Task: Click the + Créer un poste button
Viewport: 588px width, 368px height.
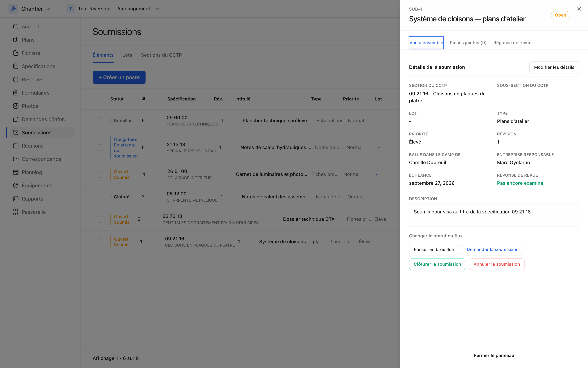Action: [119, 77]
